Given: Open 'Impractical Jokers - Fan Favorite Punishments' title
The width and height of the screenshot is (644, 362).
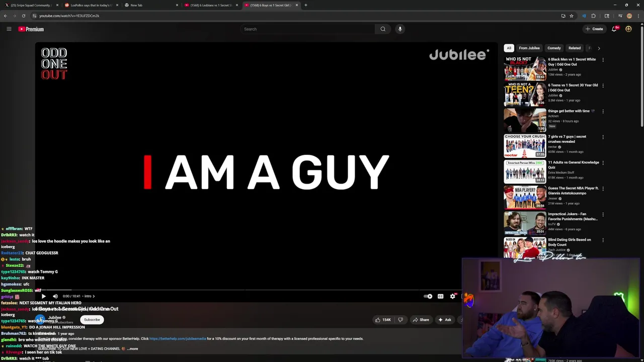Looking at the screenshot, I should (x=573, y=217).
